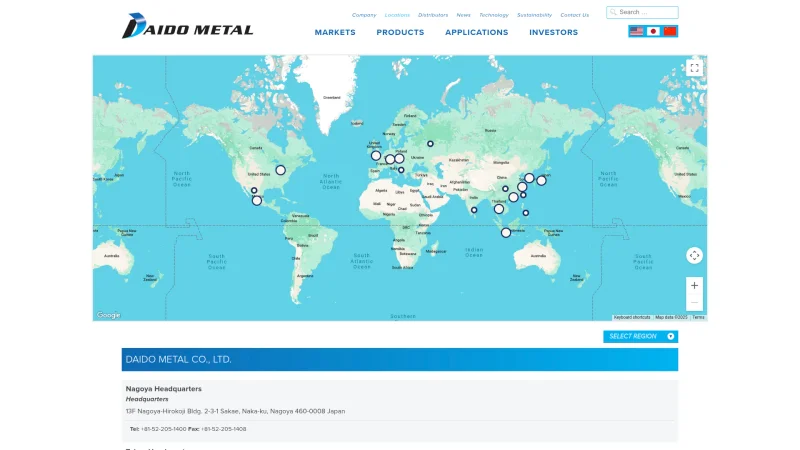Go to the Locations page
Viewport: 800px width, 450px height.
[x=397, y=15]
